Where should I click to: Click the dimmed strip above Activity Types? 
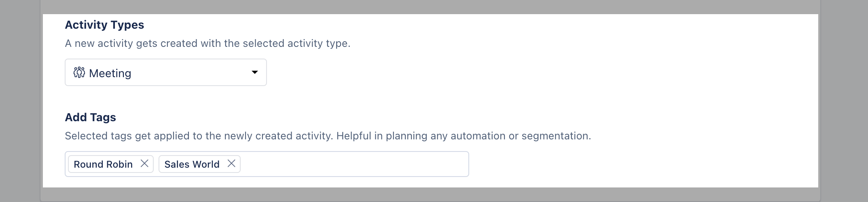pyautogui.click(x=430, y=7)
